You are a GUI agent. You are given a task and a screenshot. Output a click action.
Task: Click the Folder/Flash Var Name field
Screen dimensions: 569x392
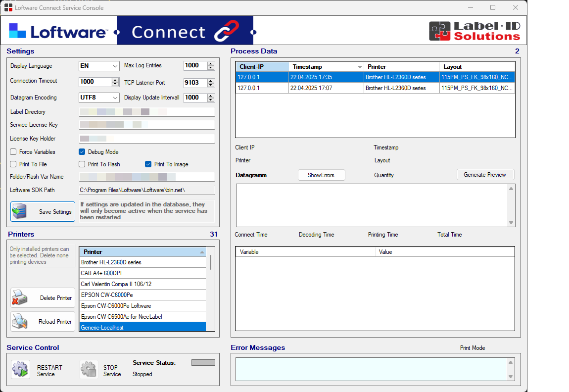(x=147, y=177)
